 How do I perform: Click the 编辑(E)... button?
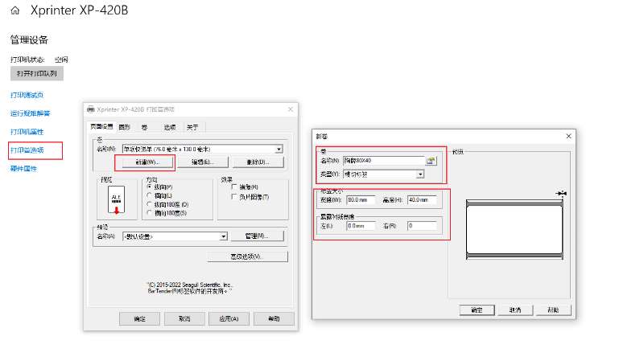203,162
